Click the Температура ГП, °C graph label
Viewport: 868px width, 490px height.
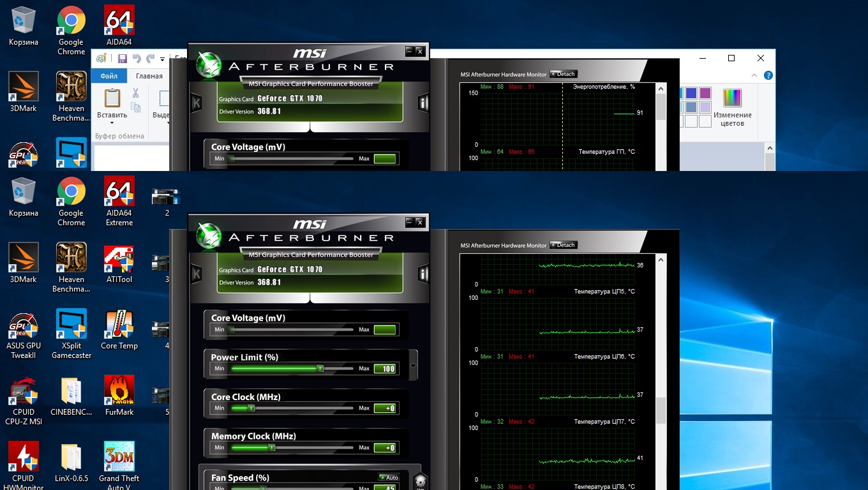tap(606, 152)
